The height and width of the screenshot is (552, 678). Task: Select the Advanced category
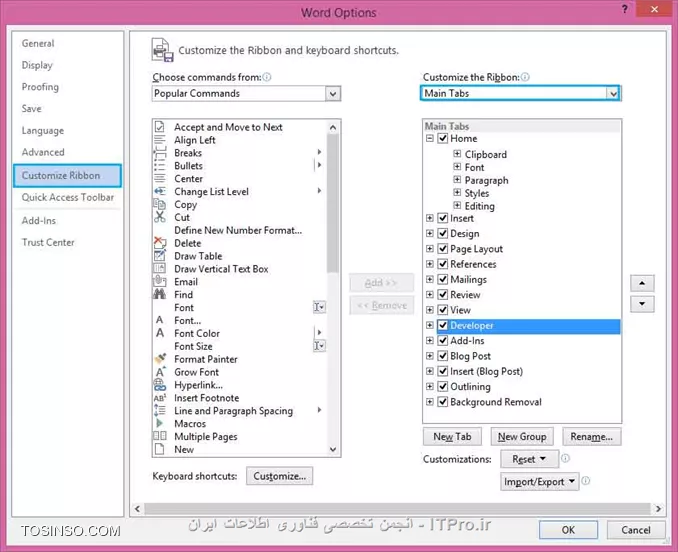pyautogui.click(x=43, y=152)
